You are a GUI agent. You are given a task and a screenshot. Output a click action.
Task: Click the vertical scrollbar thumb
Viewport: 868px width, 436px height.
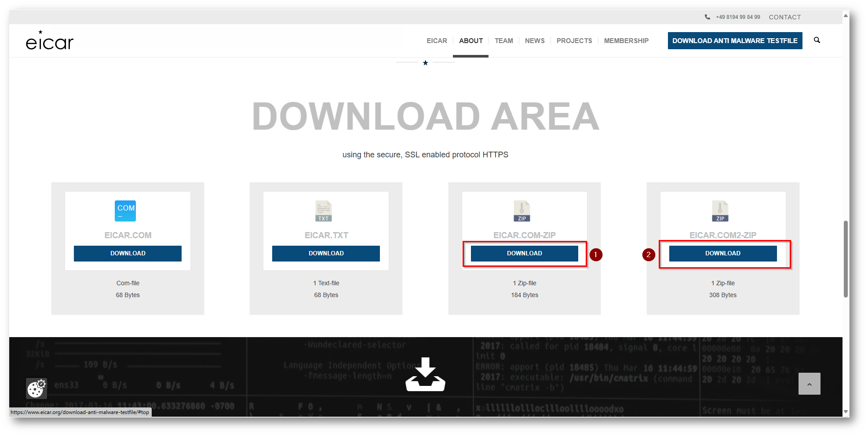[846, 259]
